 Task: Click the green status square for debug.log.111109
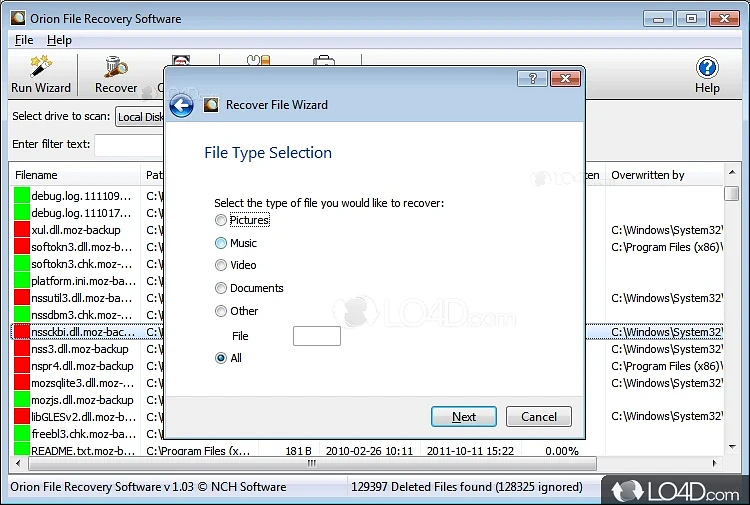22,196
